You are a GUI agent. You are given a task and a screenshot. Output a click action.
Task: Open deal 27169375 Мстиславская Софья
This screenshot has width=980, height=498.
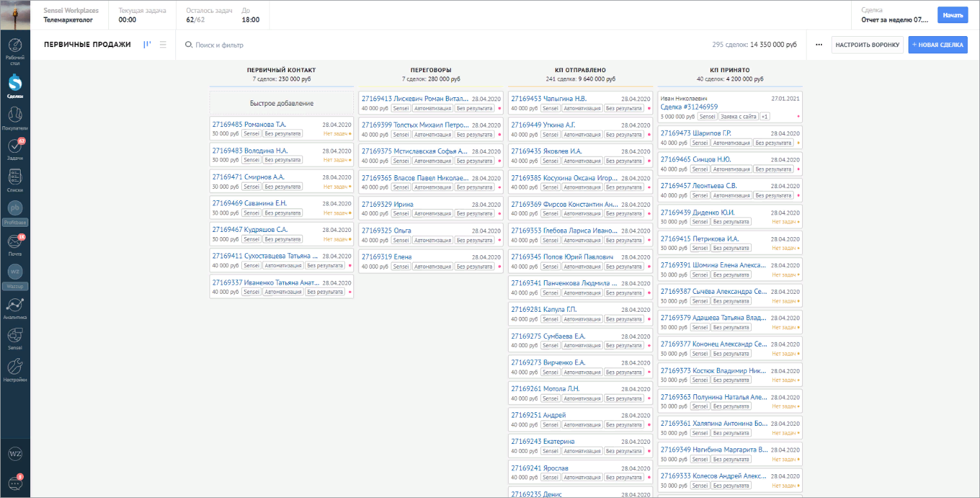pos(415,151)
